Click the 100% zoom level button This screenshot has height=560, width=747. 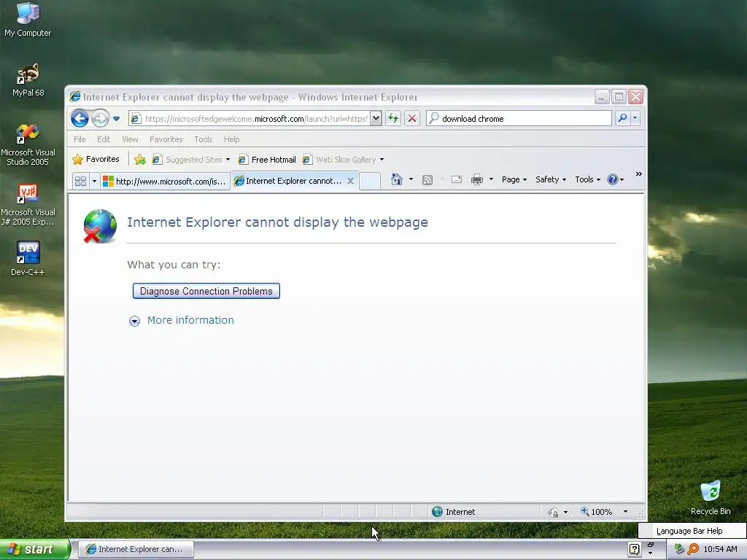coord(597,512)
